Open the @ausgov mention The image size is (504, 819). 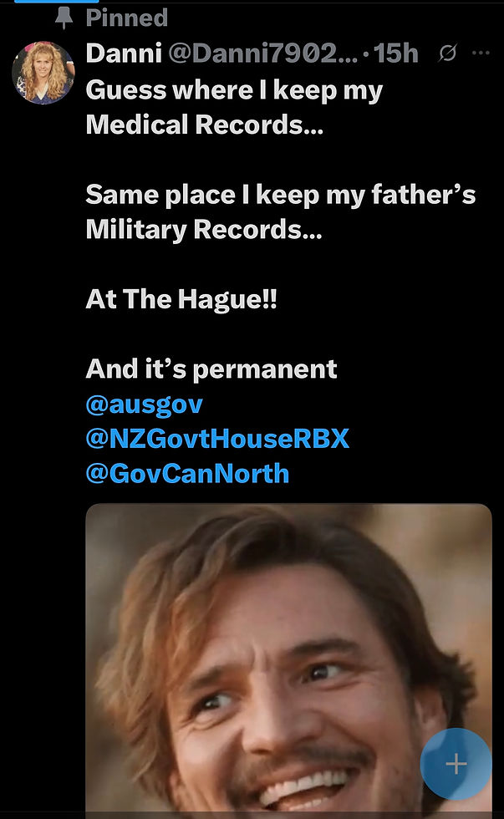pyautogui.click(x=144, y=404)
